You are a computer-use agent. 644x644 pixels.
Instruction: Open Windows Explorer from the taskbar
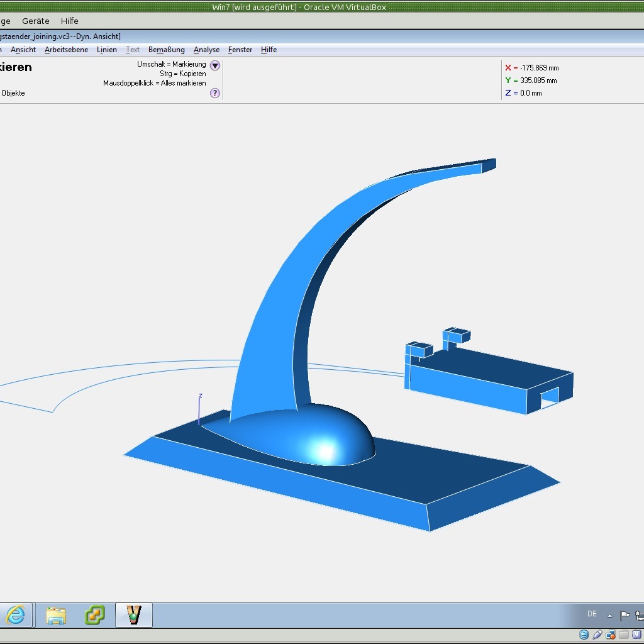tap(56, 615)
